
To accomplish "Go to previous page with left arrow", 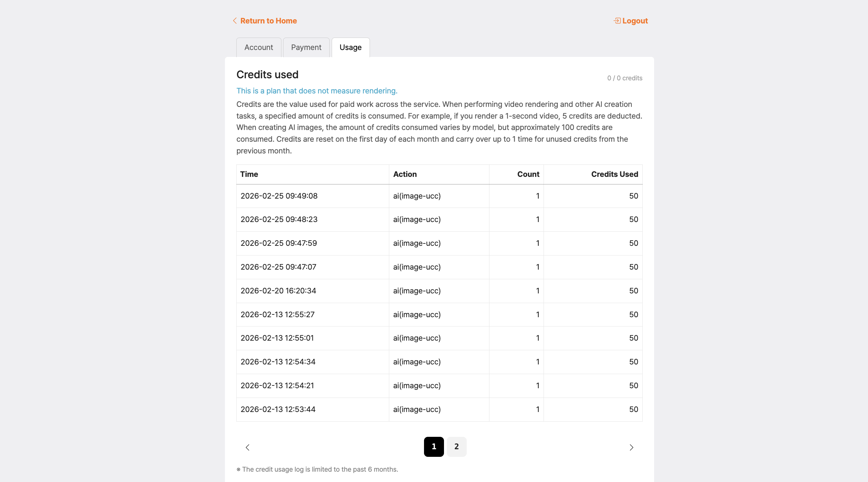I will point(247,447).
